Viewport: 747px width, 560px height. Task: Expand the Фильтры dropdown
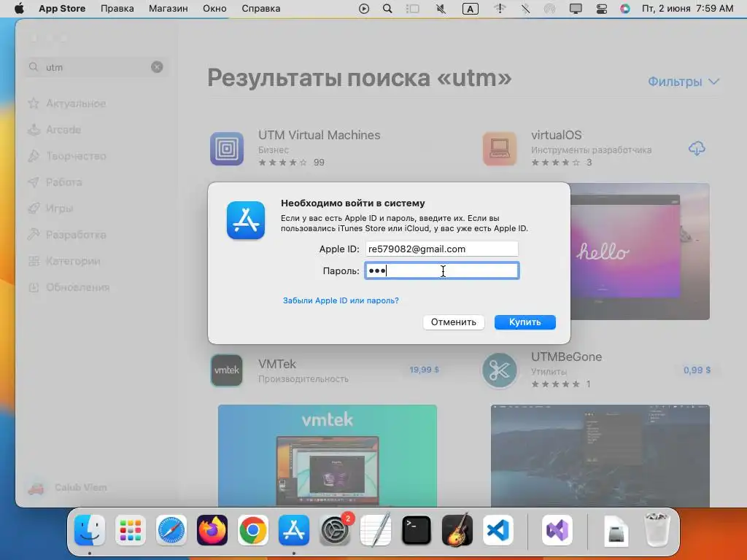683,82
